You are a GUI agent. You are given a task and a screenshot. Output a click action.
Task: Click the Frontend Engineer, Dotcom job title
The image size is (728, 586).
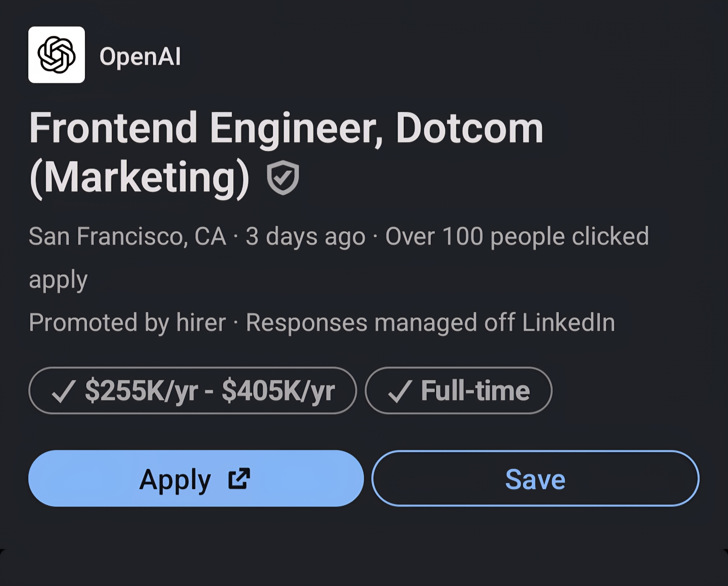click(286, 128)
